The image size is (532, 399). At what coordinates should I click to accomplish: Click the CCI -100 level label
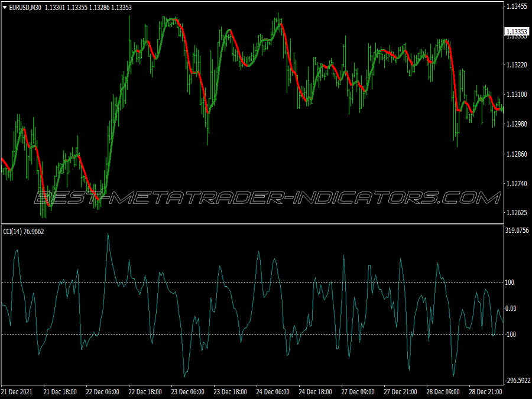[511, 335]
